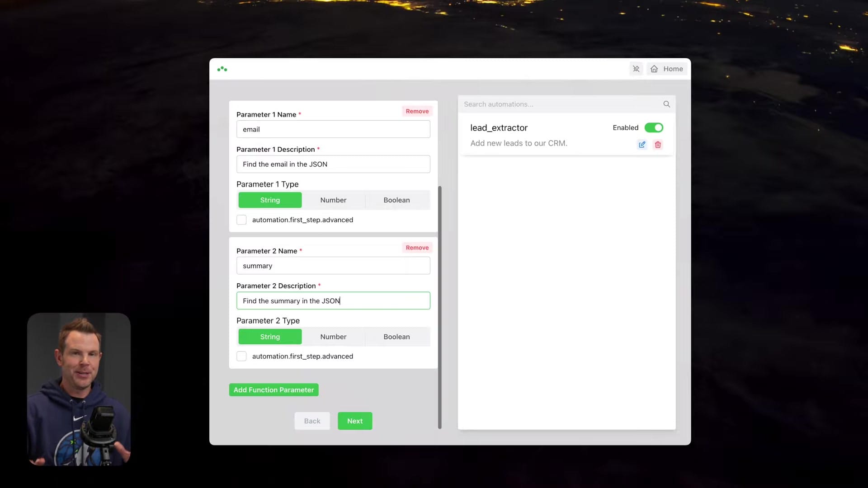Click the green dots app logo
The width and height of the screenshot is (868, 488).
coord(222,69)
